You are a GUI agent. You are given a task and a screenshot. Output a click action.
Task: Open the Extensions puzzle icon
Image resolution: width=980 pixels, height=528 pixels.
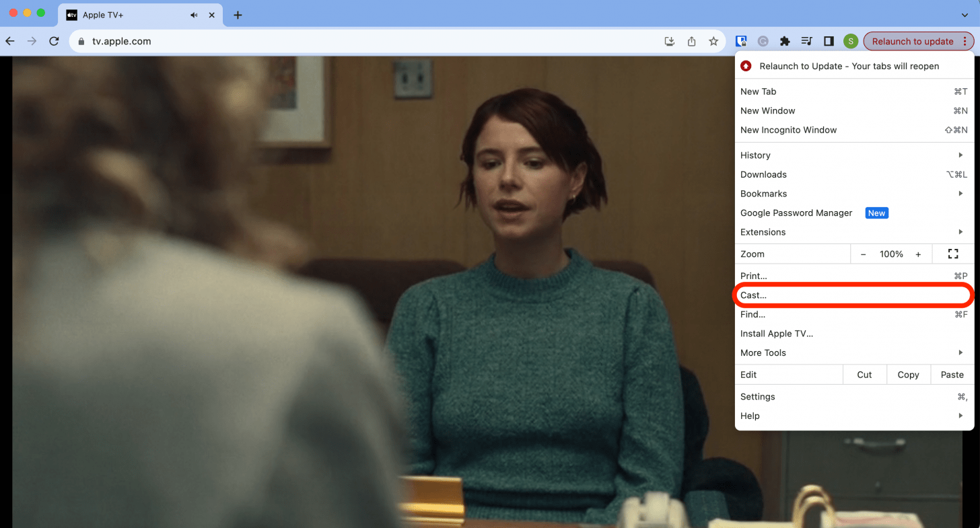point(785,41)
